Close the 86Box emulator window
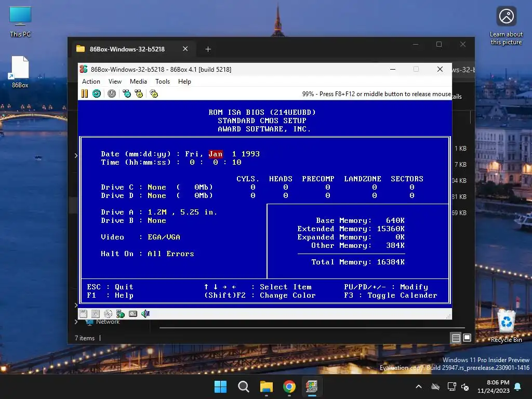 coord(440,69)
